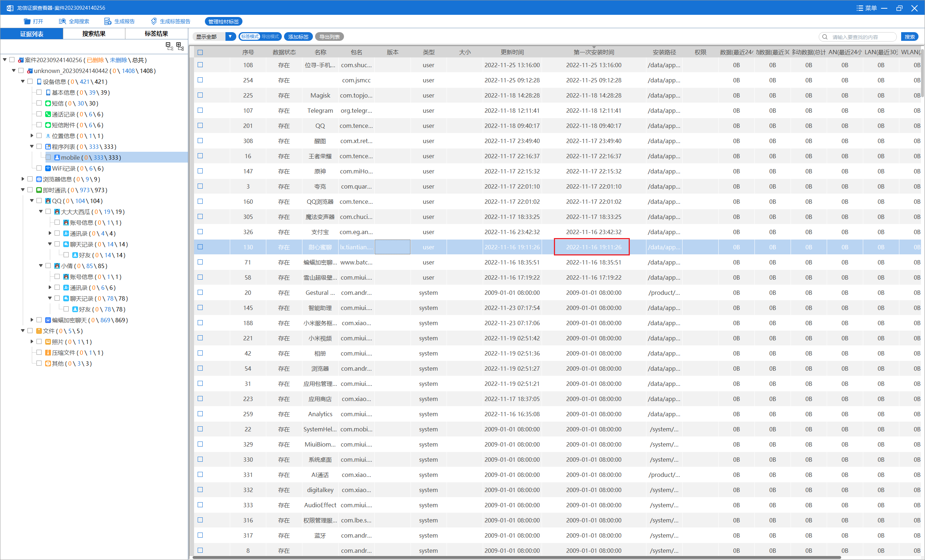
Task: Open the 全局搜索 search icon
Action: 62,21
